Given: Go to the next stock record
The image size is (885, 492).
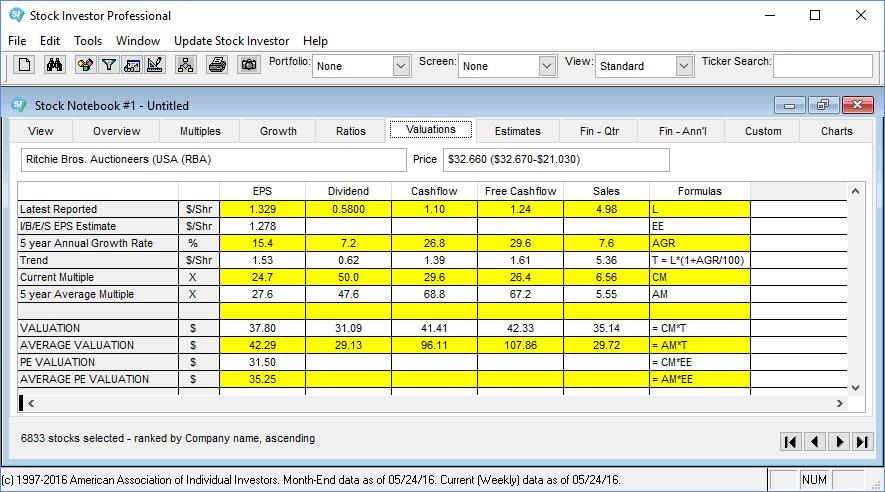Looking at the screenshot, I should 839,442.
